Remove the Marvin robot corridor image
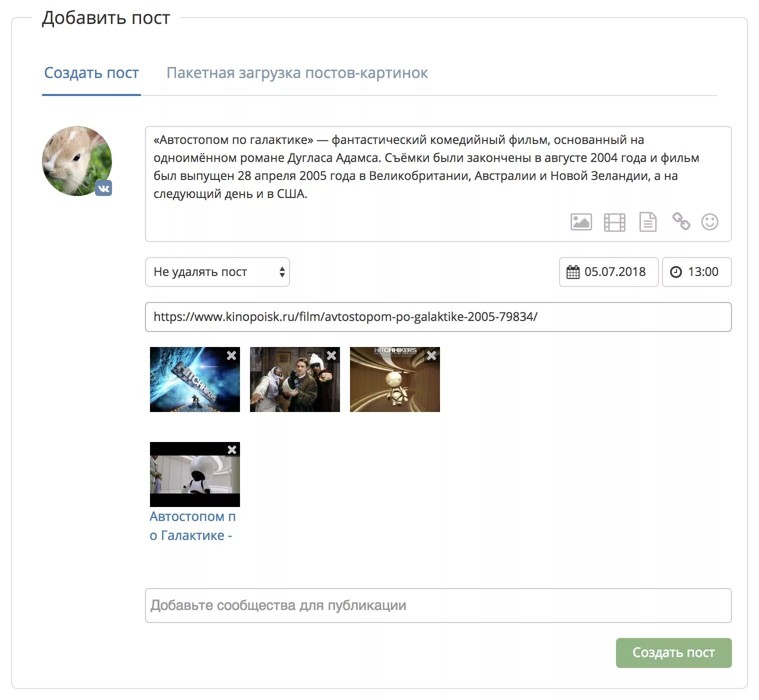This screenshot has width=759, height=700. click(x=431, y=355)
